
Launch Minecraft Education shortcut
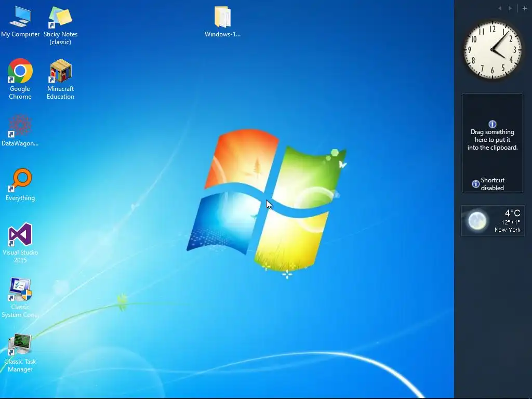click(x=60, y=79)
